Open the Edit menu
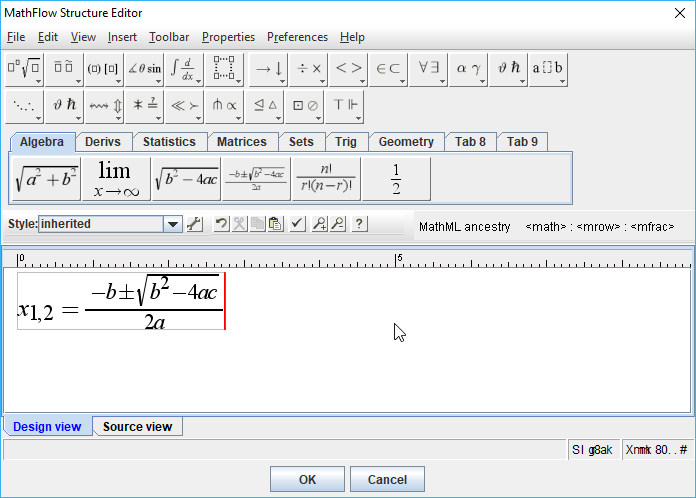The width and height of the screenshot is (696, 498). tap(48, 37)
